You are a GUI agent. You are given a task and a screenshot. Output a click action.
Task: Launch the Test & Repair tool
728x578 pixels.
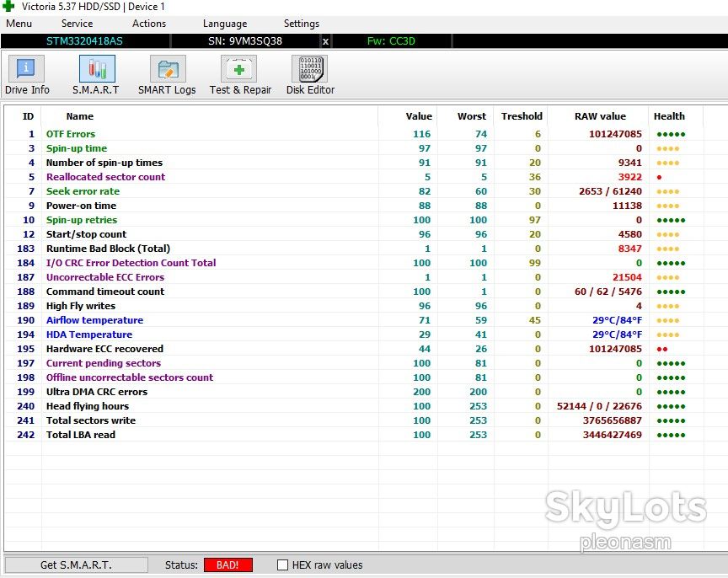tap(240, 75)
